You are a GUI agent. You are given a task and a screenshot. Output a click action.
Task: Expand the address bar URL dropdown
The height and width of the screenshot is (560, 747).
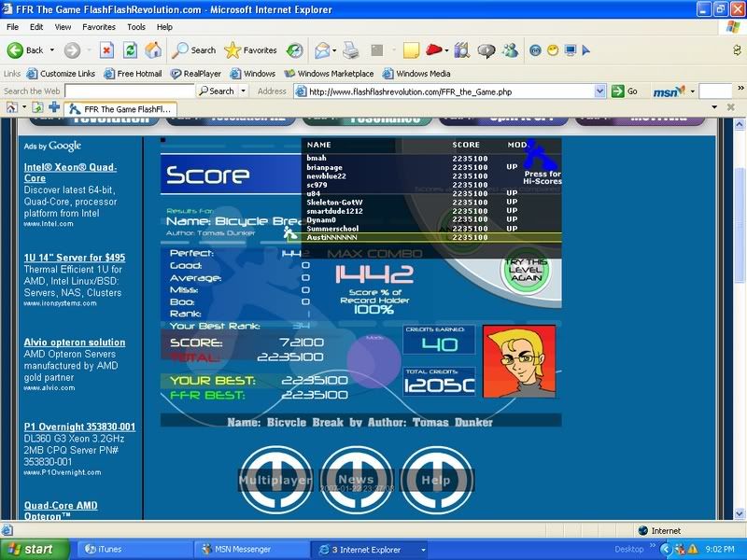pos(600,91)
